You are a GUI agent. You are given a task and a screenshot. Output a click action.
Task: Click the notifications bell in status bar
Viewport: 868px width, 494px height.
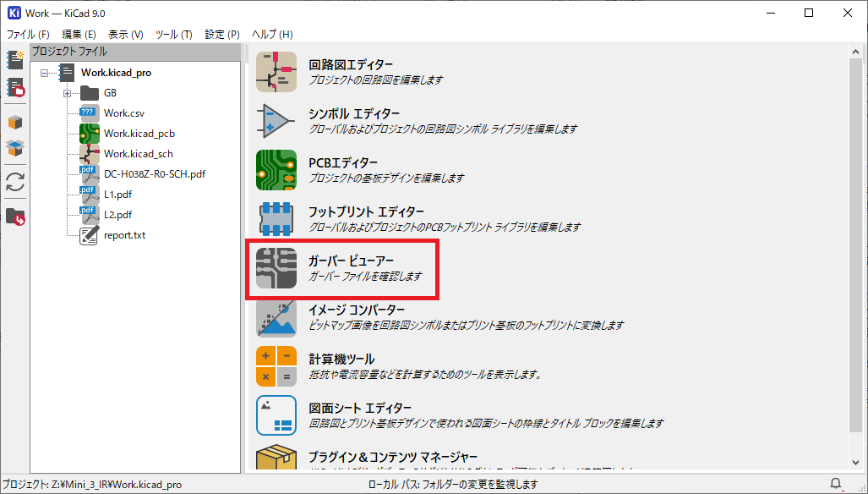tap(836, 484)
